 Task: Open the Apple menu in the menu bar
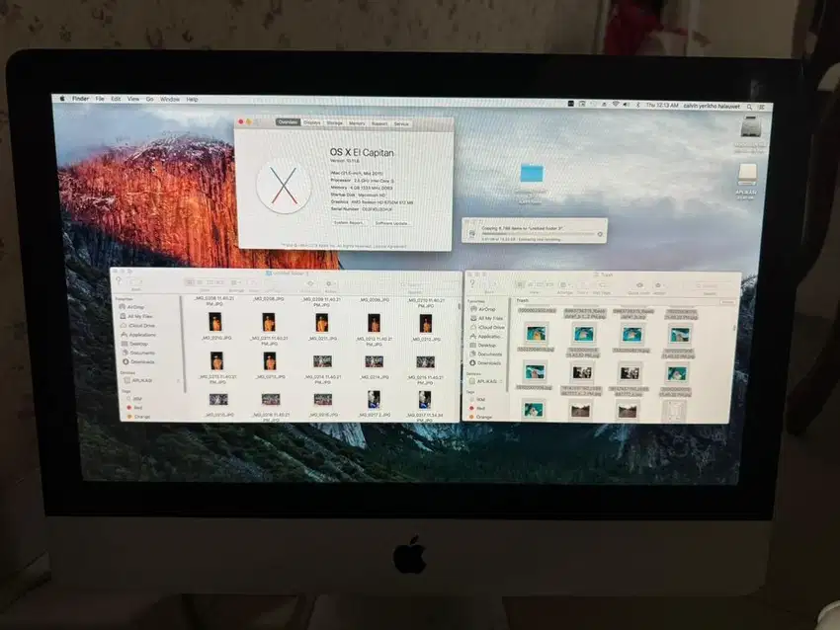point(62,99)
